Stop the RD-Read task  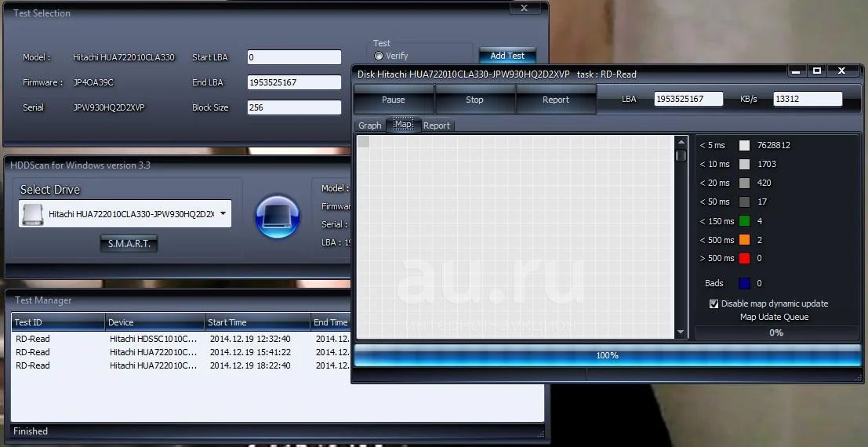coord(474,100)
